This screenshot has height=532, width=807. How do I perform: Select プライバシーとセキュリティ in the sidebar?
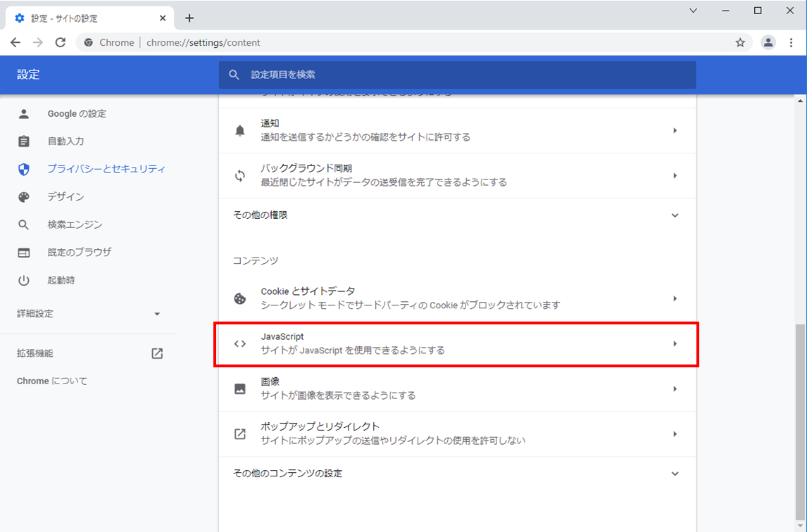[106, 170]
